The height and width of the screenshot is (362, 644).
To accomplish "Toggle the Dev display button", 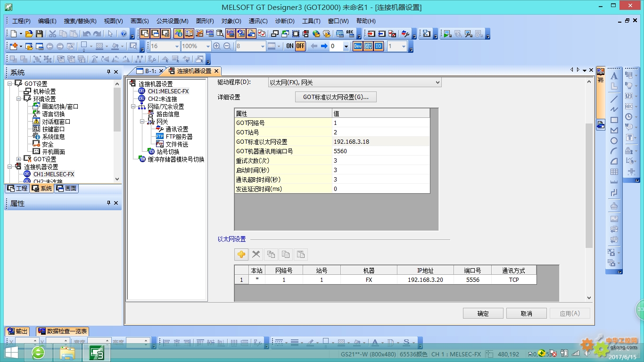I will 357,46.
